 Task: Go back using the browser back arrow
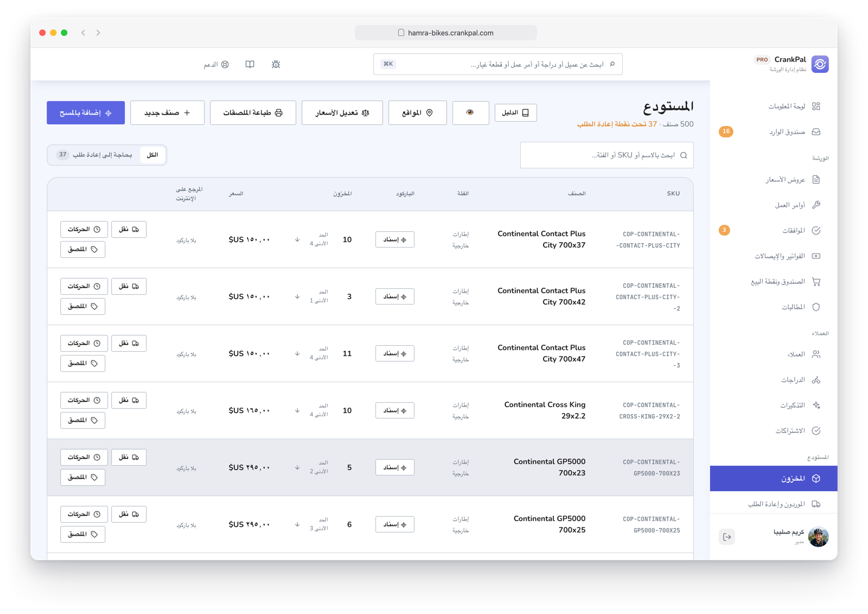(84, 33)
